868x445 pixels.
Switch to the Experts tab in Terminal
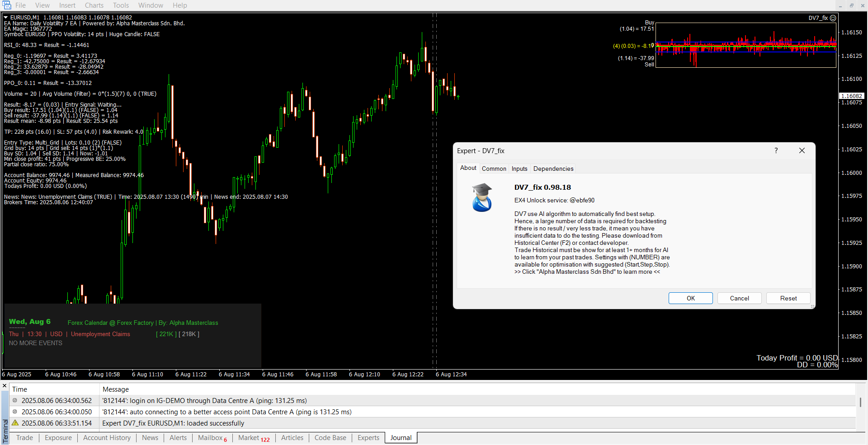tap(368, 438)
